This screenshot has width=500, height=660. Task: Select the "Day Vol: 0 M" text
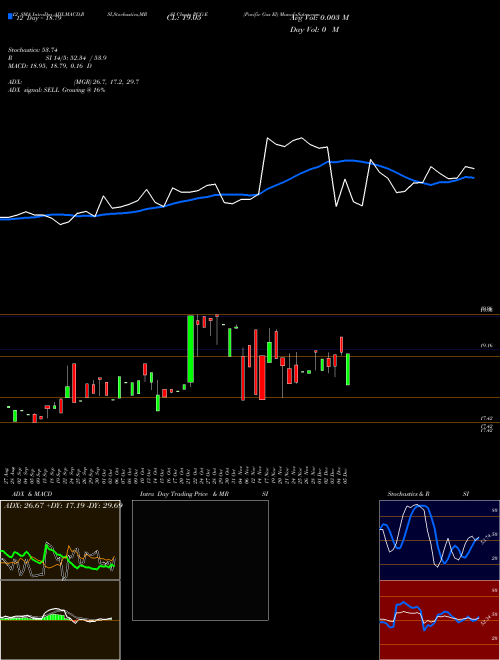tap(314, 29)
